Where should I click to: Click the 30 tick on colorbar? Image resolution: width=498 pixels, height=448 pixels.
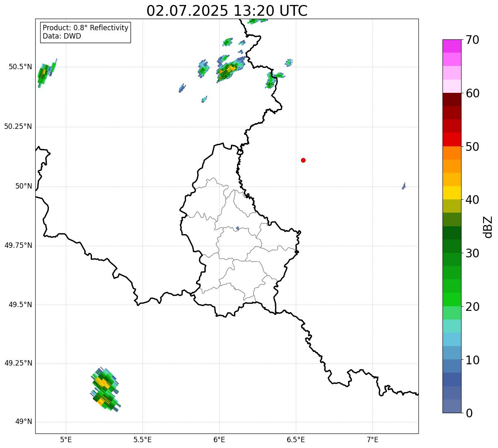click(x=472, y=253)
